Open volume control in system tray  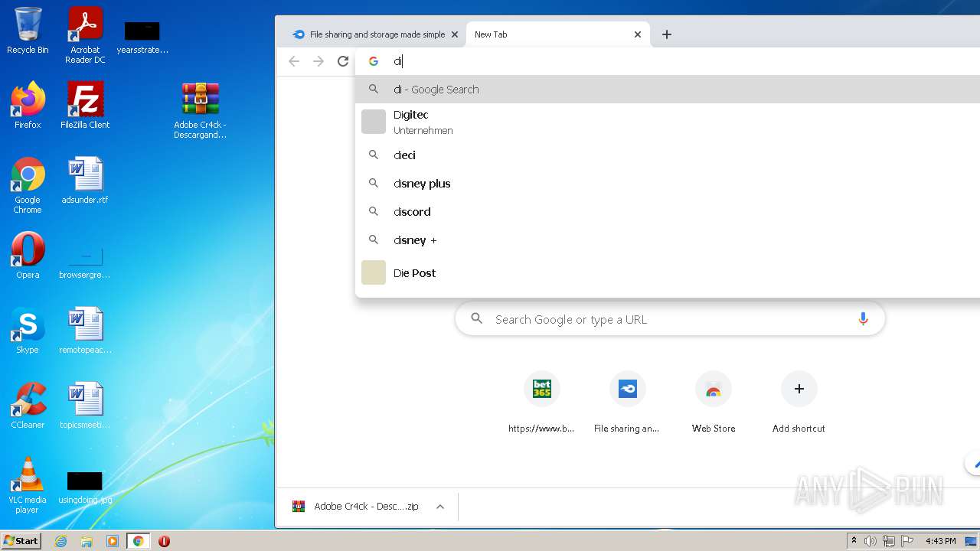click(x=871, y=541)
